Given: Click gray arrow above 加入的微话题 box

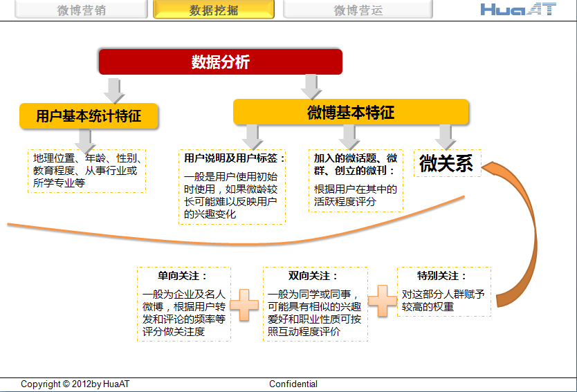Looking at the screenshot, I should click(x=349, y=137).
